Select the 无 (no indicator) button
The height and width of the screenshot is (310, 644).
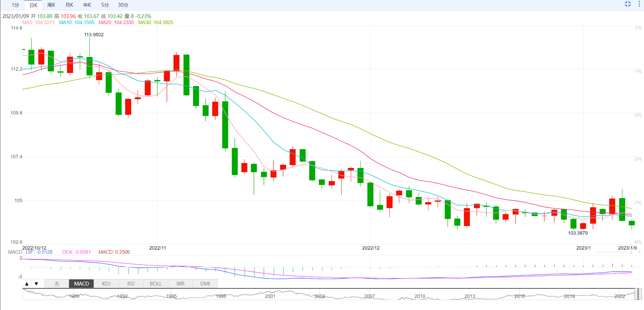(57, 284)
